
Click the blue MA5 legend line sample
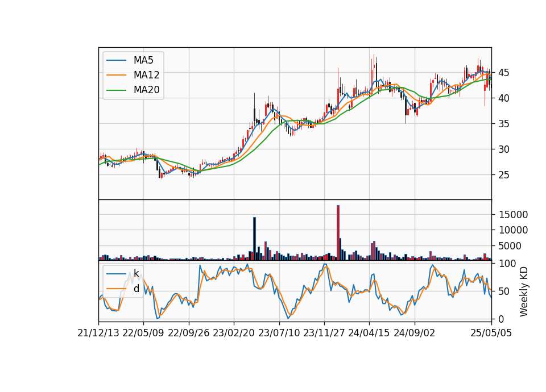(x=116, y=60)
